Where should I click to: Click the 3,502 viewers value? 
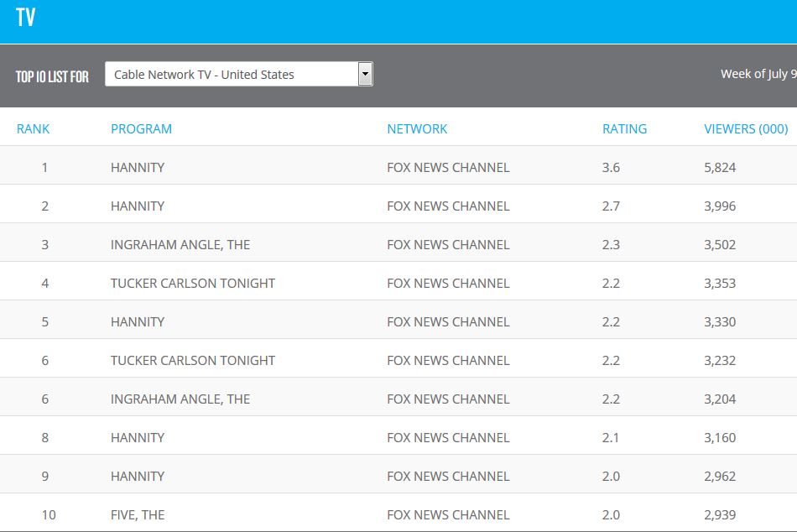(x=720, y=245)
